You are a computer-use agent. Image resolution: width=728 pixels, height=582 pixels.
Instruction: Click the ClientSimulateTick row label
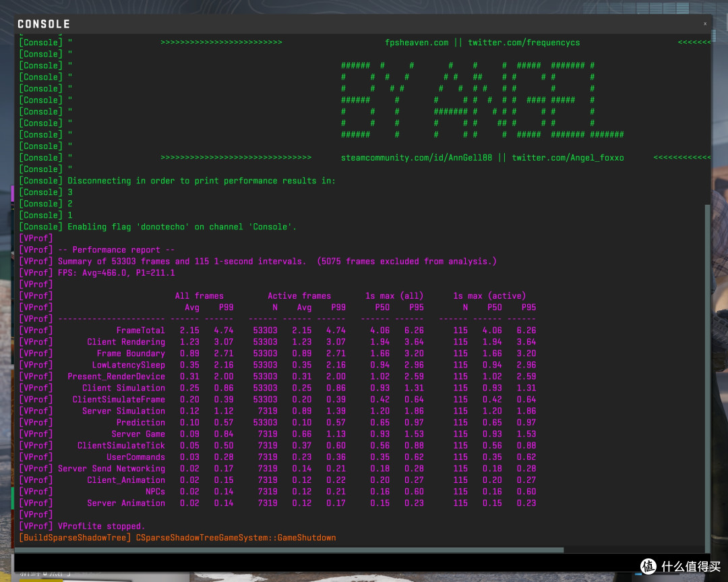pos(121,446)
